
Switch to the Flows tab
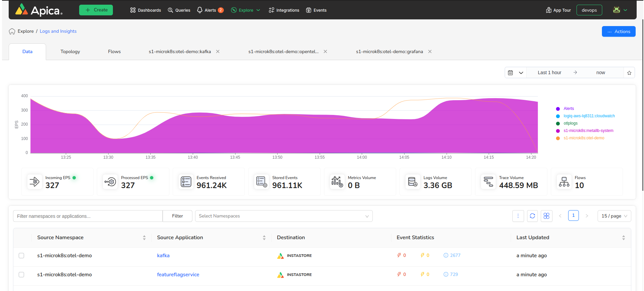pos(114,52)
